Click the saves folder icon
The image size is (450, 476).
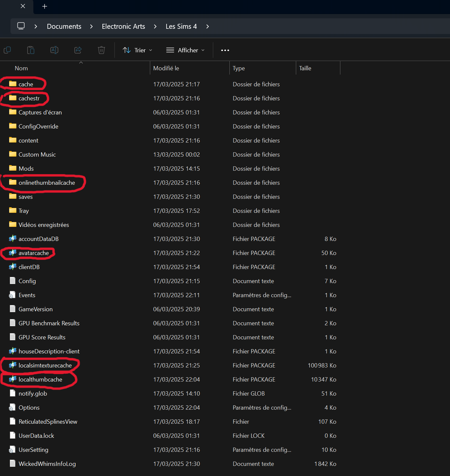tap(13, 196)
